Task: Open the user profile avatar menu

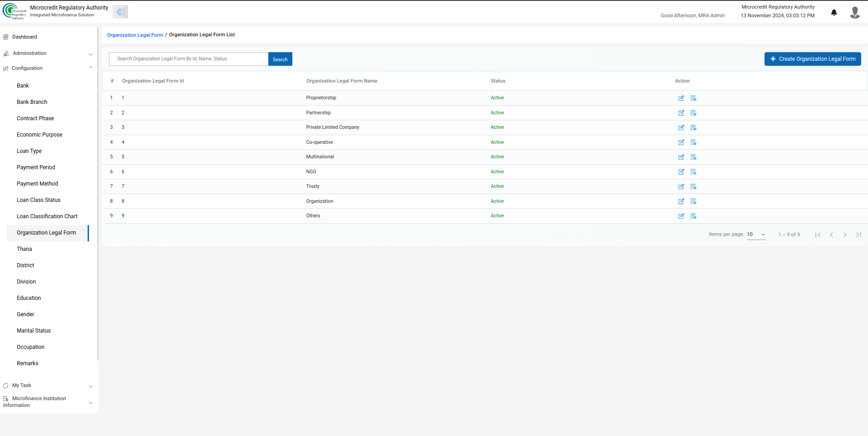Action: [855, 12]
